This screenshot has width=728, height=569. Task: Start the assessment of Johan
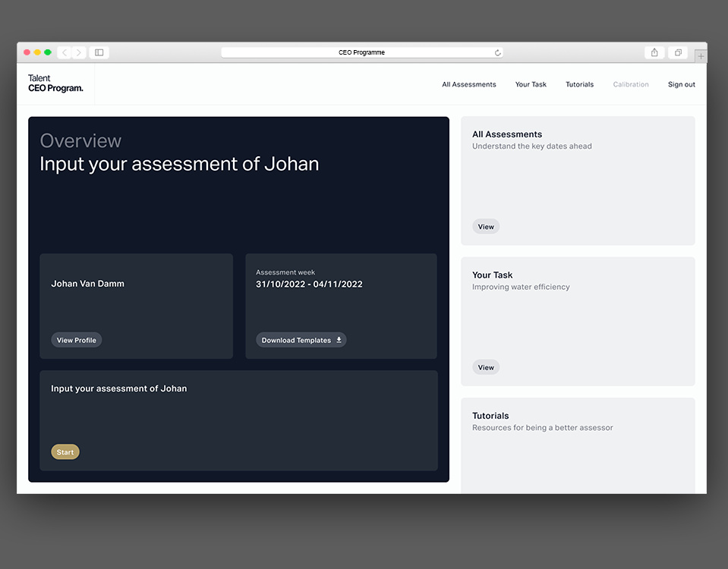(65, 452)
